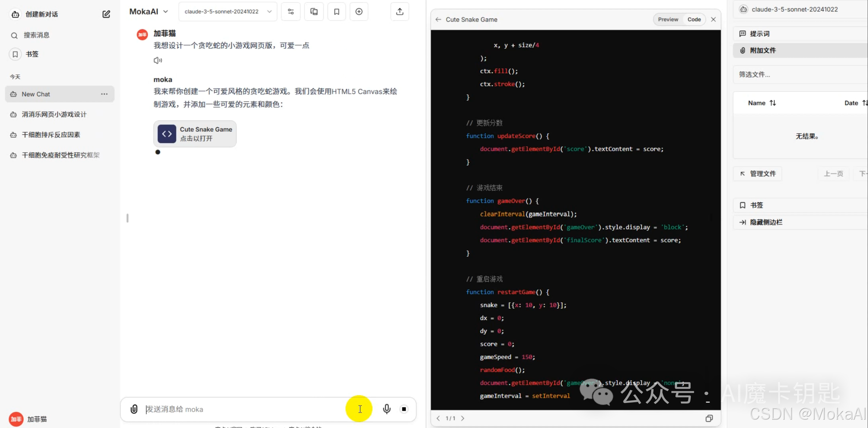
Task: Open the Cute Snake Game artifact card
Action: (195, 134)
